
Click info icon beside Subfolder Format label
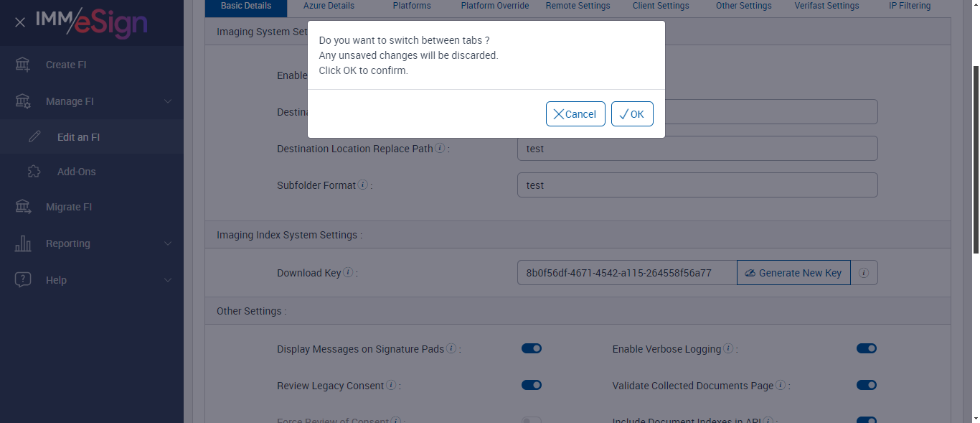click(363, 185)
